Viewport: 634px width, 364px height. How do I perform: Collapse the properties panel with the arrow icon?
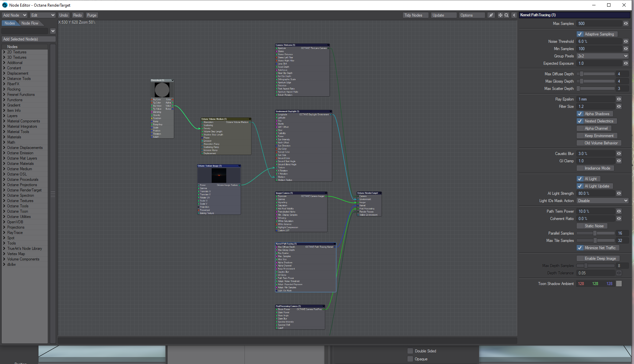514,15
